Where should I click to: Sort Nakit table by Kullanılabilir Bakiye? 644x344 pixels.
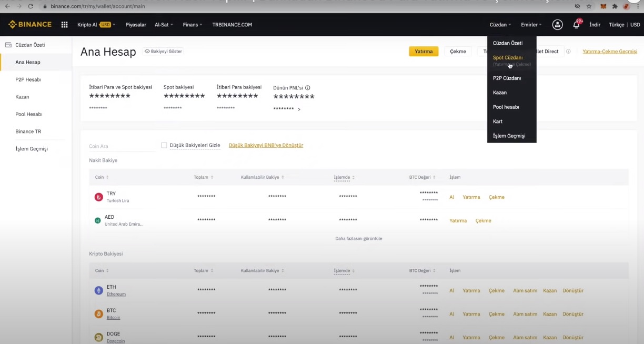(x=262, y=177)
